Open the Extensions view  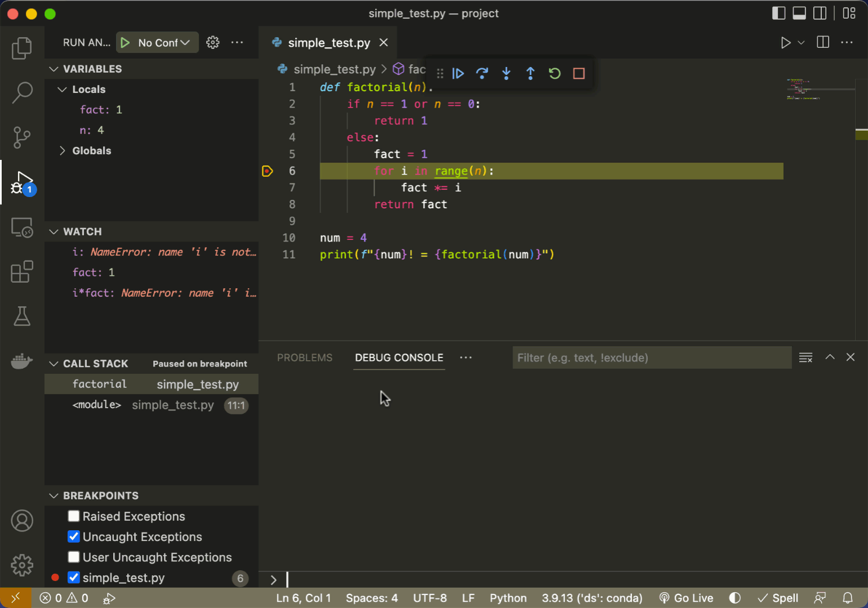tap(22, 272)
